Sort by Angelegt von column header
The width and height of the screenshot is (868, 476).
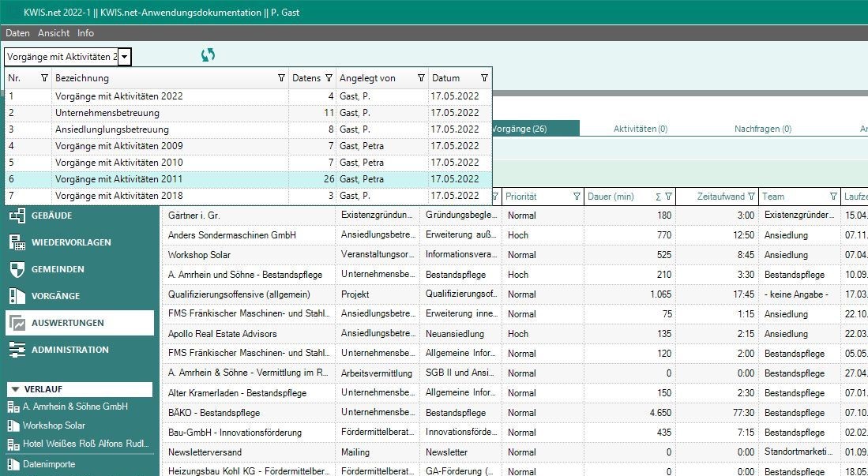pyautogui.click(x=367, y=78)
